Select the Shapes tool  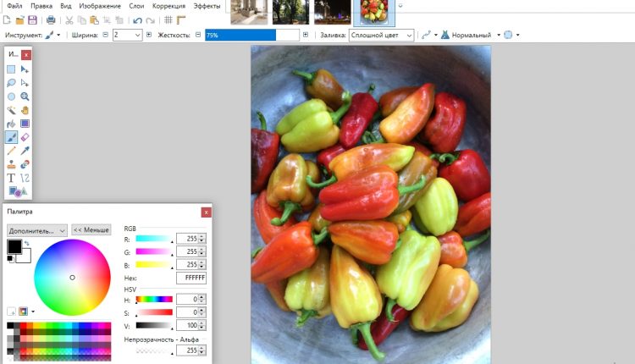[x=18, y=191]
